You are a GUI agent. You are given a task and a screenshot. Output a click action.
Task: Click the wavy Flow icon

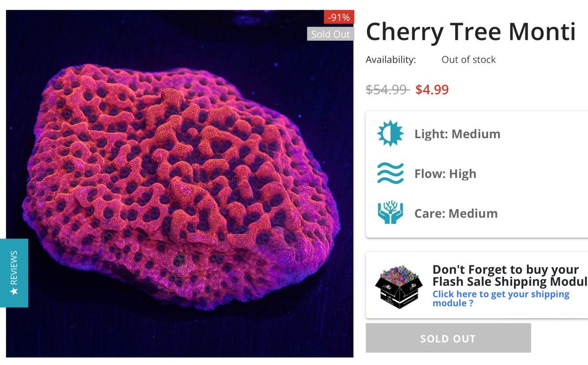[x=390, y=173]
